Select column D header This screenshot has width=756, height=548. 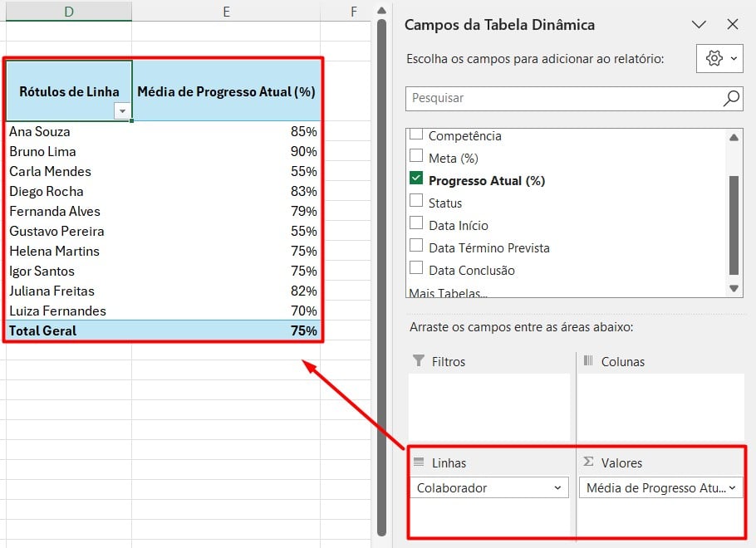pyautogui.click(x=68, y=11)
